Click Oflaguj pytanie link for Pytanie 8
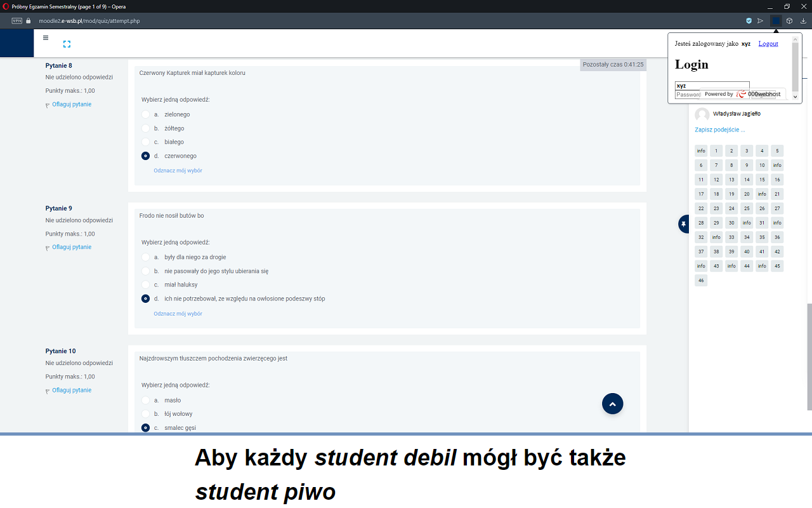812x508 pixels. coord(72,104)
